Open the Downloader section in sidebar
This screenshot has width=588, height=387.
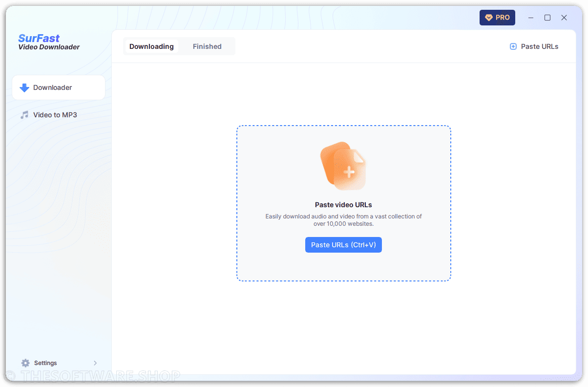point(59,87)
